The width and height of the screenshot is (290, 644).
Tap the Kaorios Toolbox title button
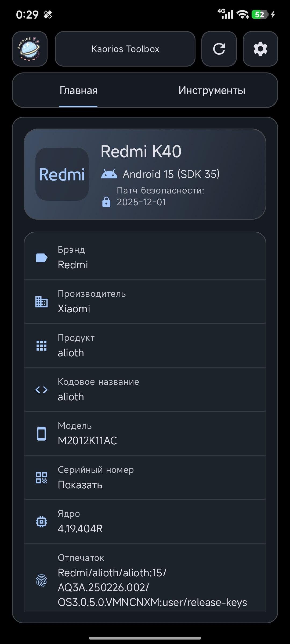[x=125, y=49]
